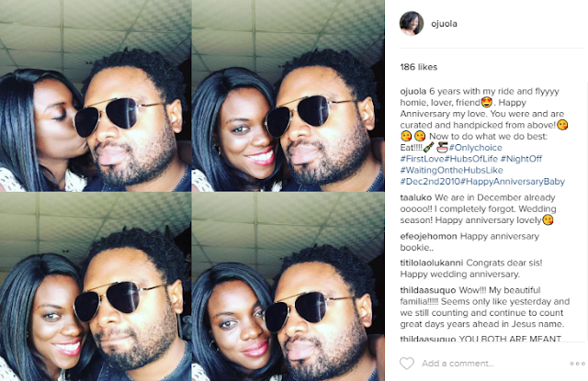Open ojuola username in post header

[444, 24]
